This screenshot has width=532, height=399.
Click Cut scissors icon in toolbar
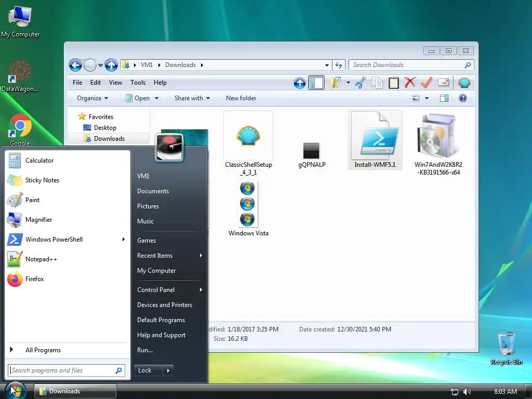pyautogui.click(x=361, y=83)
